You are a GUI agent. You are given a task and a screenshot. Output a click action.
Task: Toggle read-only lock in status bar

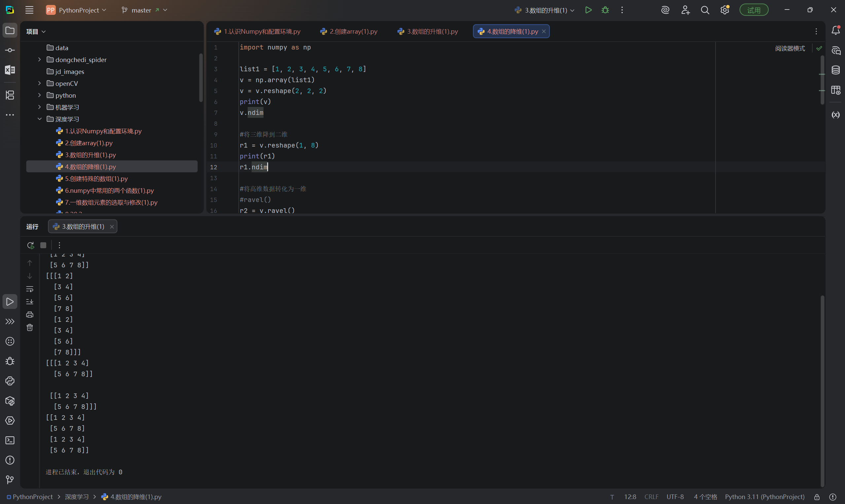817,497
